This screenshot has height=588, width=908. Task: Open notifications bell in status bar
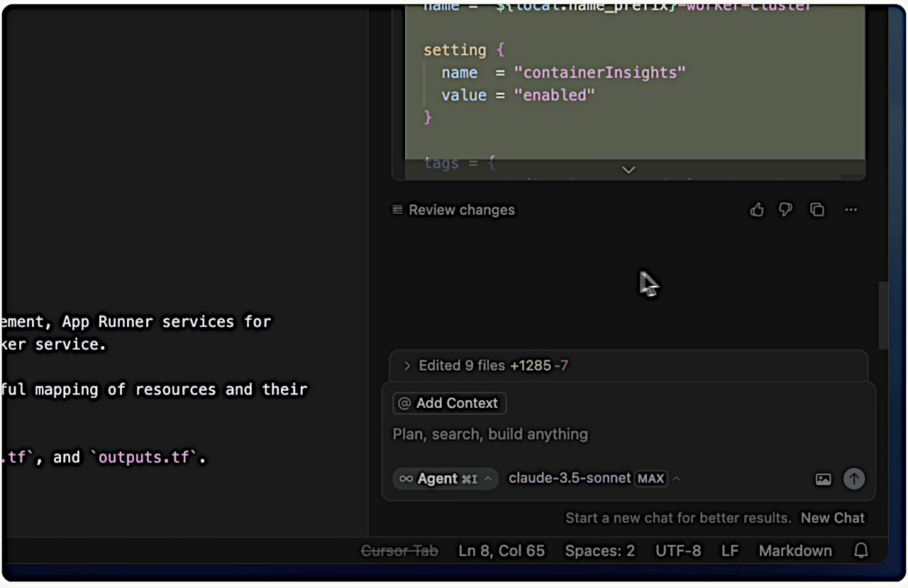click(861, 551)
